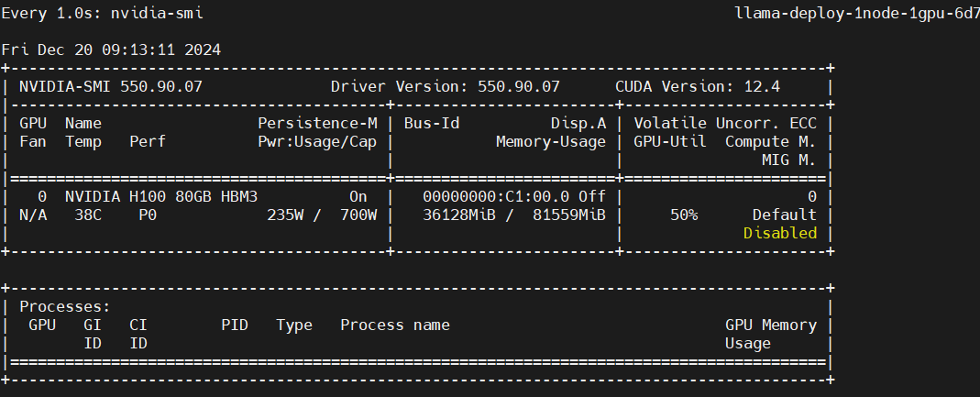The height and width of the screenshot is (397, 980).
Task: Click the 700W power cap value
Action: 358,215
